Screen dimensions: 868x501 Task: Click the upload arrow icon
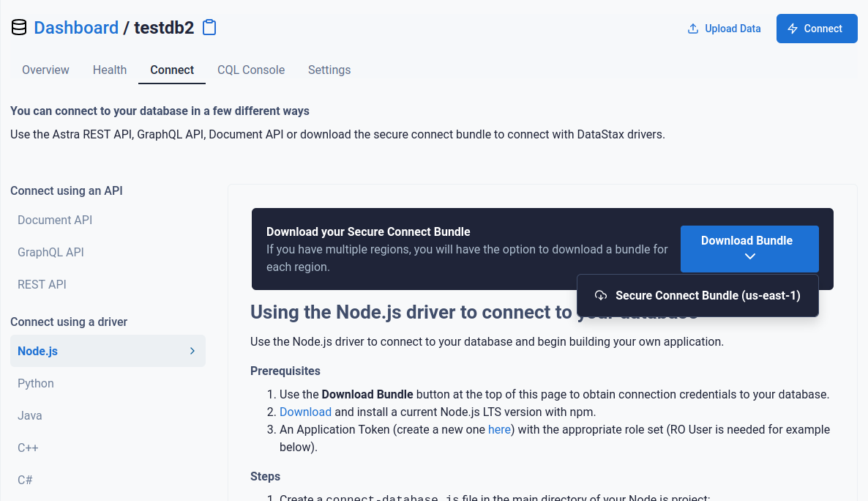tap(692, 29)
